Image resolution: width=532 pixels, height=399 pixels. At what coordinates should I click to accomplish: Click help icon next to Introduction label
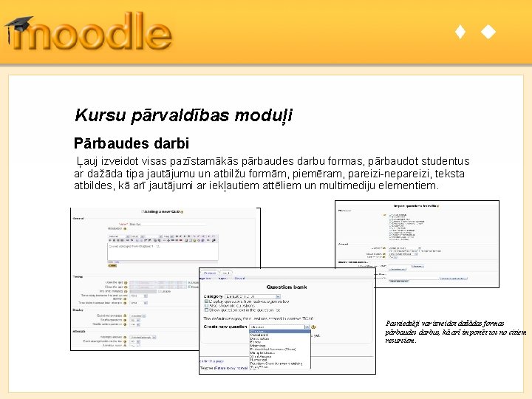[x=125, y=228]
